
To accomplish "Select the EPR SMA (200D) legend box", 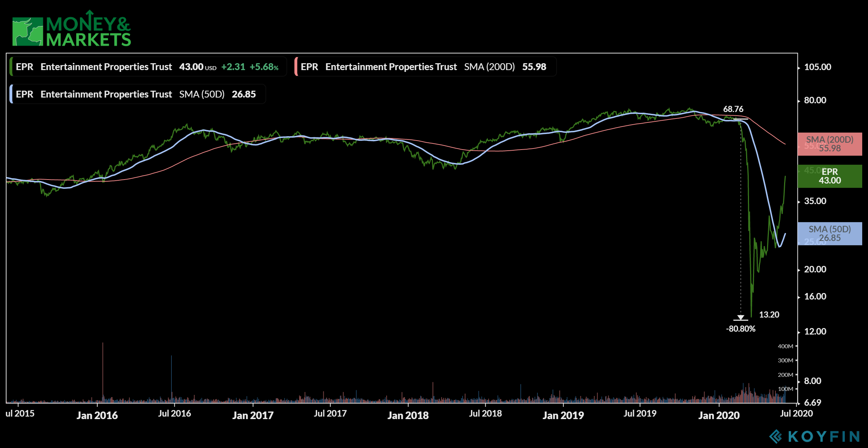I will pos(425,66).
